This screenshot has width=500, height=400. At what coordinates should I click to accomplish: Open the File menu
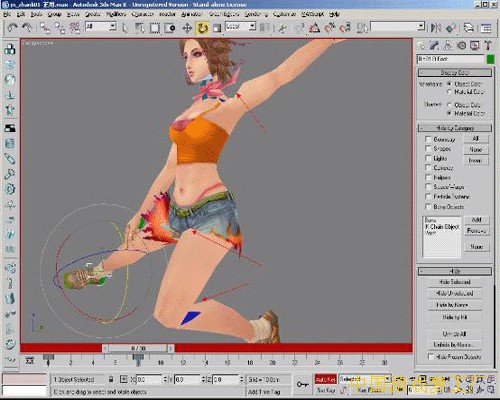coord(7,14)
